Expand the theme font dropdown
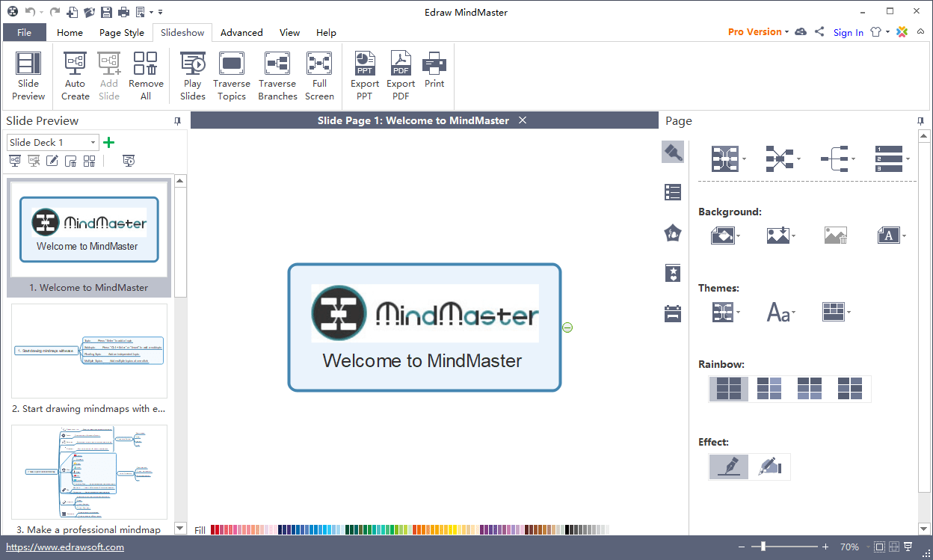 click(780, 313)
